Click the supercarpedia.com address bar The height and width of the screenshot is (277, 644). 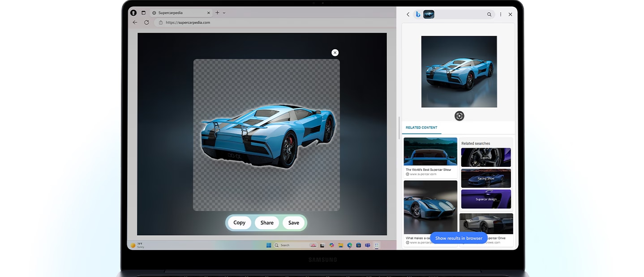coord(274,22)
